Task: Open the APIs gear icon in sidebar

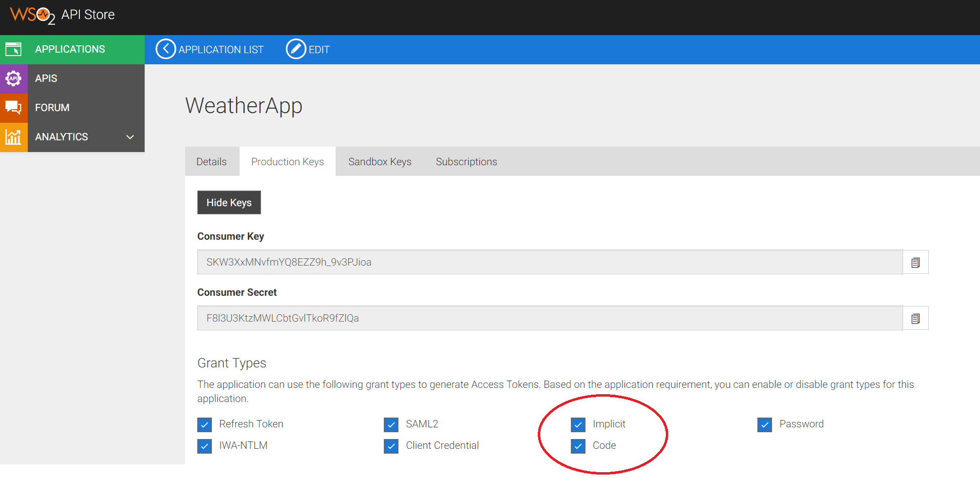Action: pos(14,78)
